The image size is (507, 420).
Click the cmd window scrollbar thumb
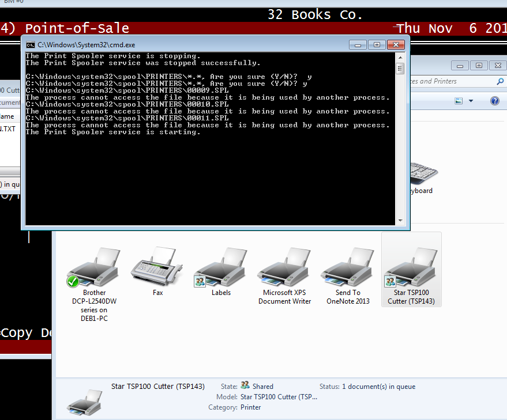click(400, 69)
